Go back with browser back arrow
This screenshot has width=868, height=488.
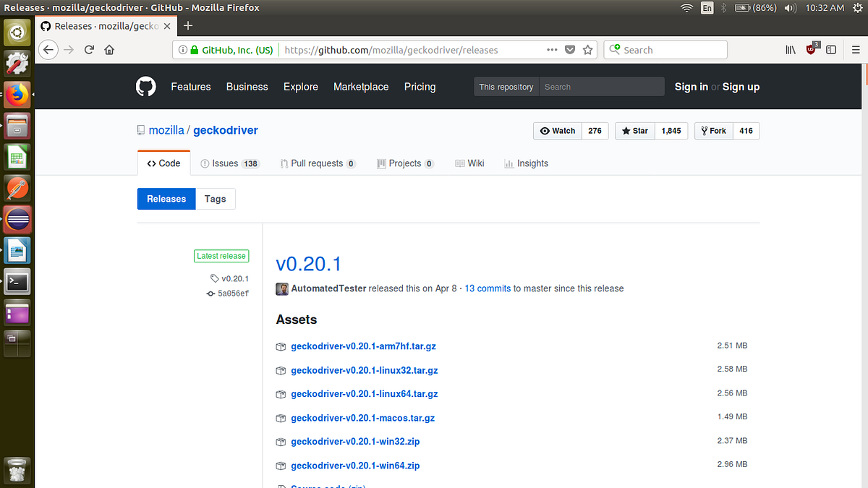48,50
